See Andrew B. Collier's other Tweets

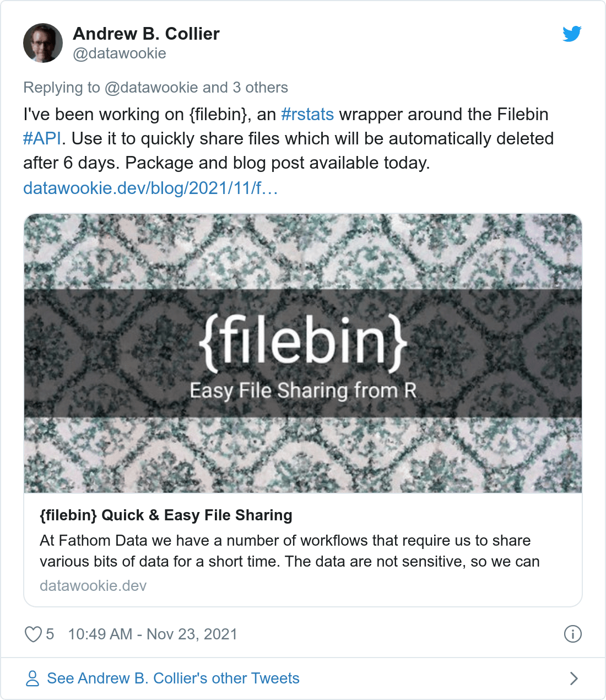(172, 678)
